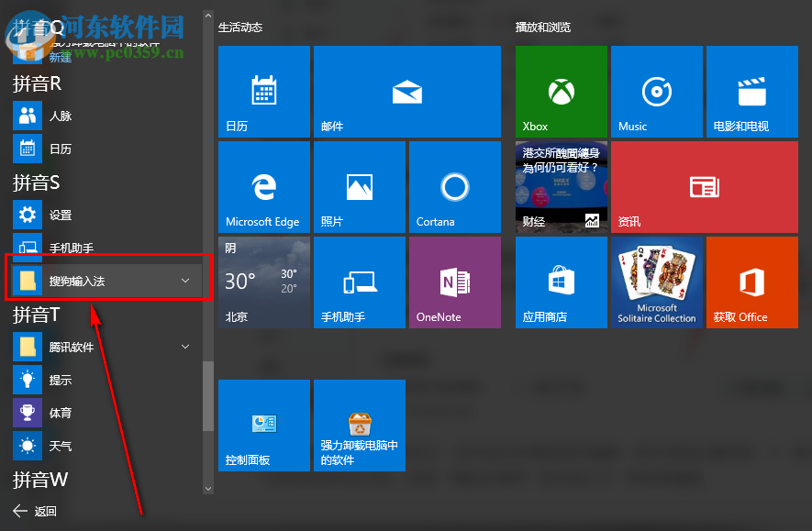Viewport: 812px width, 531px height.
Task: Open 体育 sports in the app list
Action: click(106, 413)
